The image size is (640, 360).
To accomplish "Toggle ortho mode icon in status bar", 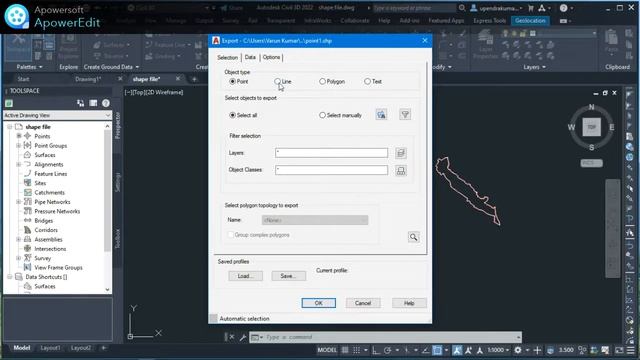I will [x=376, y=350].
